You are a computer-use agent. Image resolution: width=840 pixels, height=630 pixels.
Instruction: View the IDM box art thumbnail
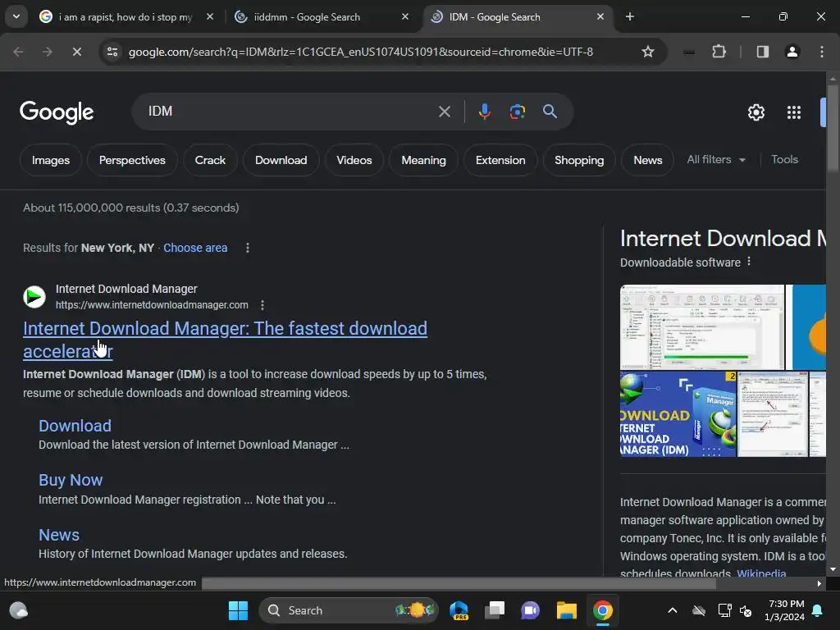[x=678, y=414]
